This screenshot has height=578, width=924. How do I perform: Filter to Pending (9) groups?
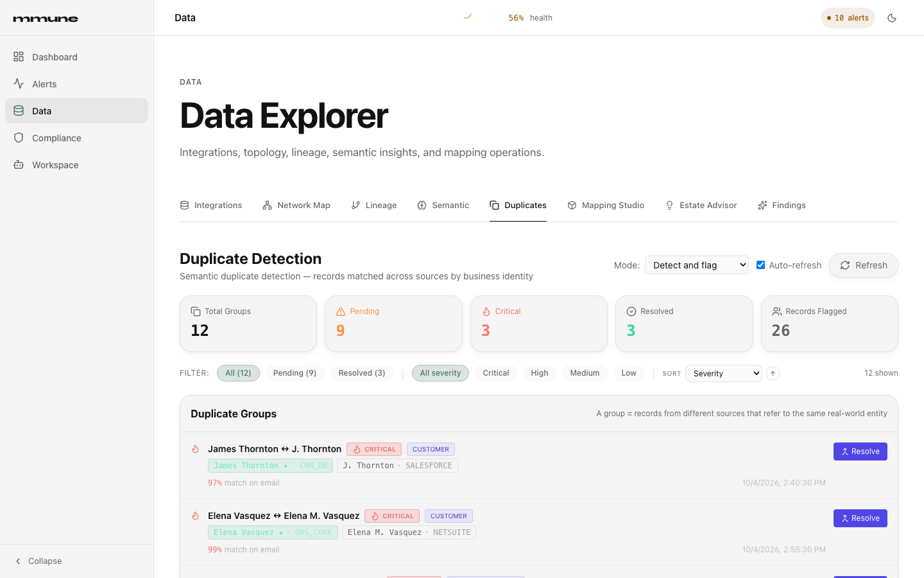[295, 373]
